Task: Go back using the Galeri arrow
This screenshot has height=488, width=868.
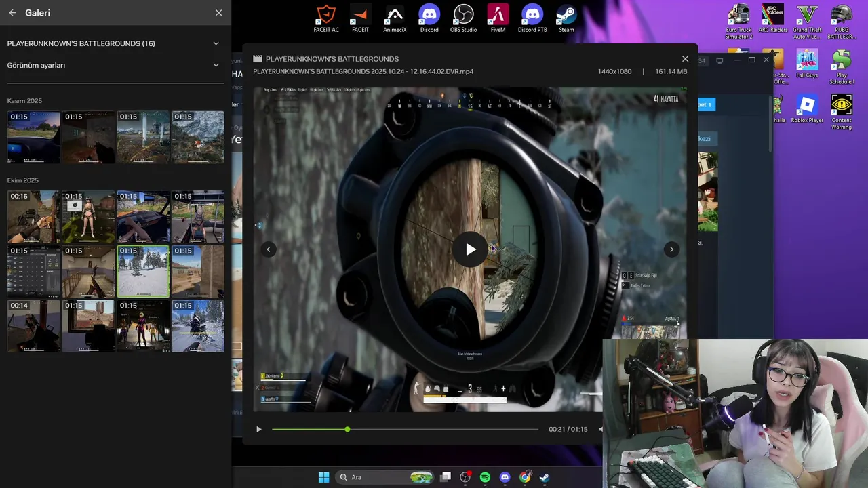Action: click(12, 13)
